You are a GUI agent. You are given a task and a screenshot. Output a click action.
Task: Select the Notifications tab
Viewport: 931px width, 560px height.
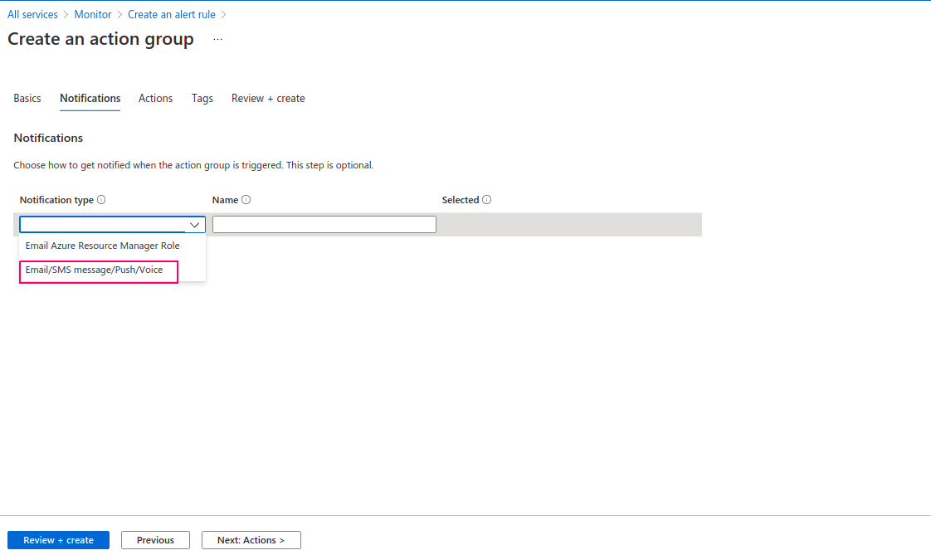pos(90,99)
